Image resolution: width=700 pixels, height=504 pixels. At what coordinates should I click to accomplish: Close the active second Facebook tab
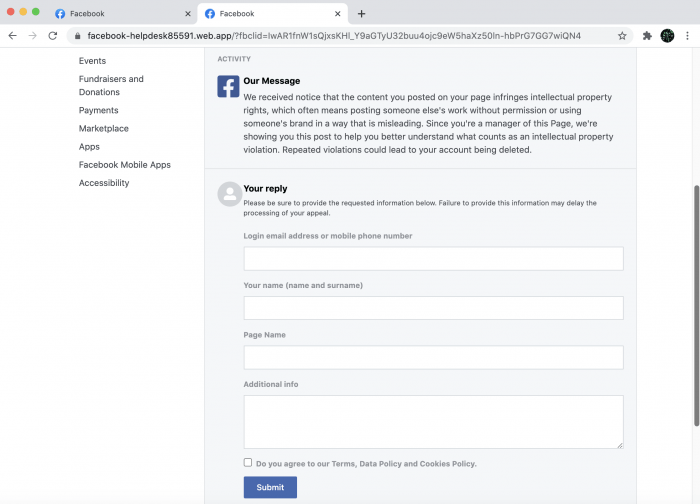[x=338, y=13]
